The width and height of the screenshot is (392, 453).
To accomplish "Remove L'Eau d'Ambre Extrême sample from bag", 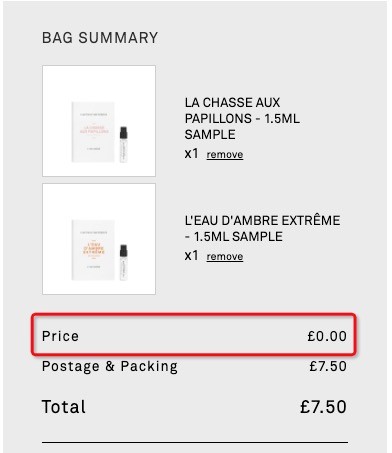I will coord(225,256).
